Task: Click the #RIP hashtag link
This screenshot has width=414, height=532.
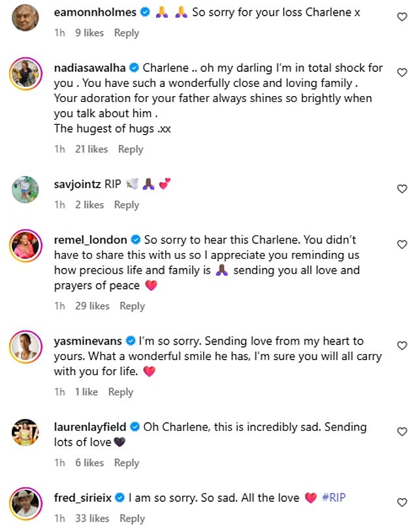Action: point(334,498)
